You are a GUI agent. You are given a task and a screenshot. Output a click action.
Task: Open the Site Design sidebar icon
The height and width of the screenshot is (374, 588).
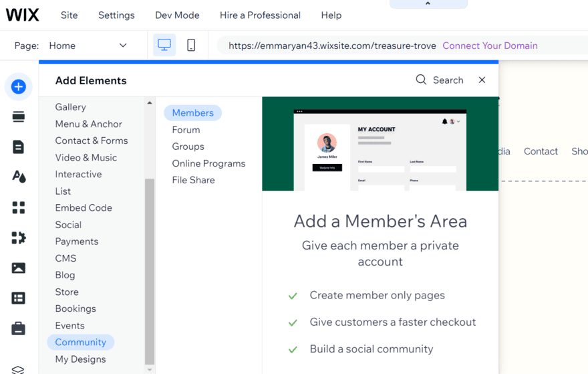[19, 177]
